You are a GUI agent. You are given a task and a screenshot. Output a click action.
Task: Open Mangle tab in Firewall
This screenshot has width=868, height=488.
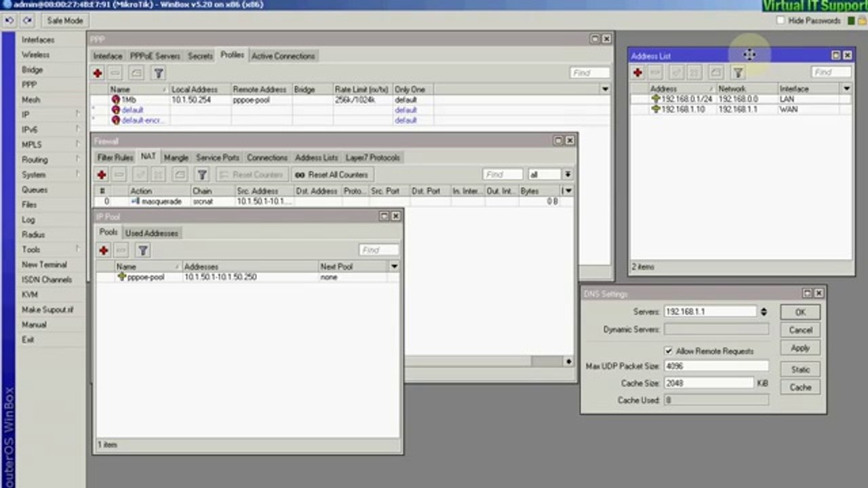pos(176,157)
